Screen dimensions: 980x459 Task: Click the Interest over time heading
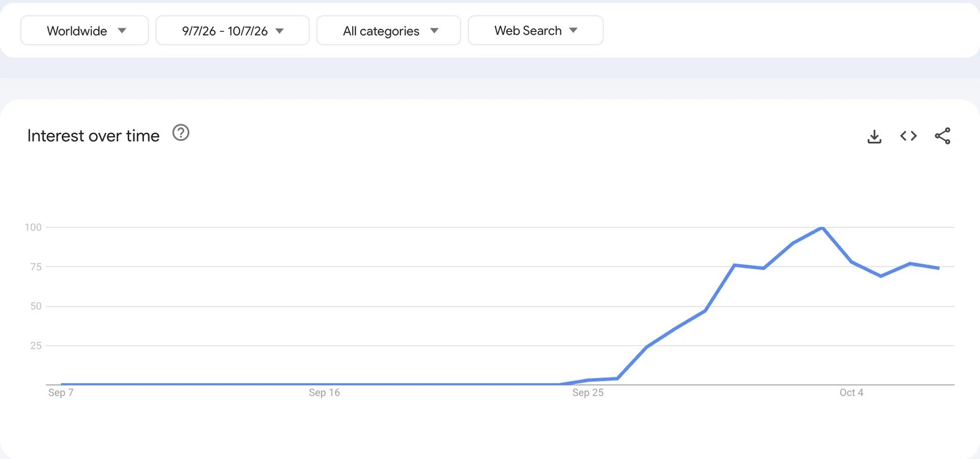coord(93,135)
